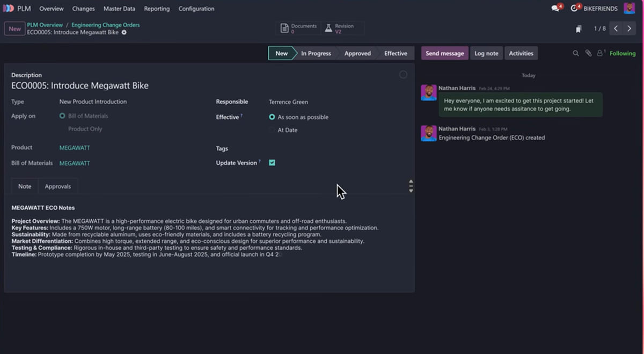Click Update Version help question mark
The height and width of the screenshot is (354, 644).
[x=259, y=161]
